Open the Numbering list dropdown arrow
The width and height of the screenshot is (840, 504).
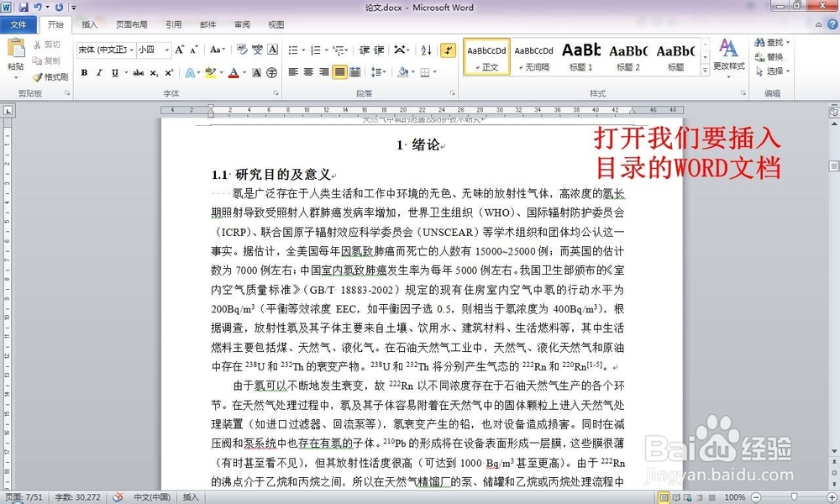tap(326, 50)
